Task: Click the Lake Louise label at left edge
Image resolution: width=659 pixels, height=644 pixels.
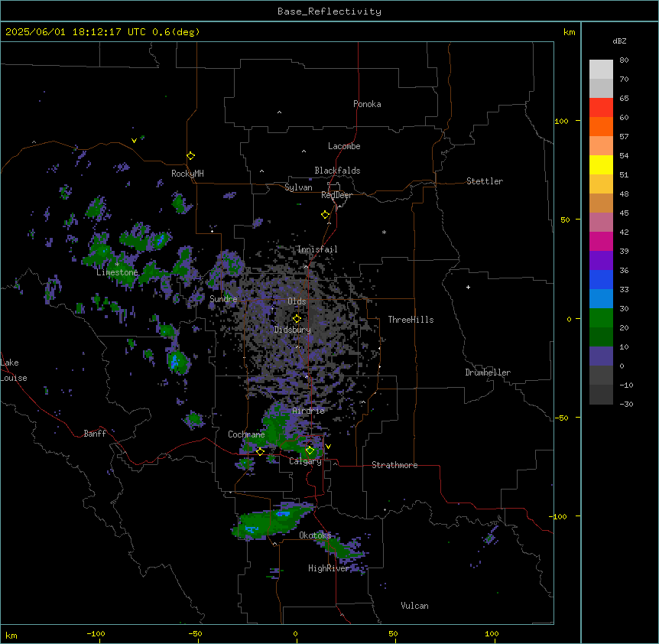Action: point(14,370)
